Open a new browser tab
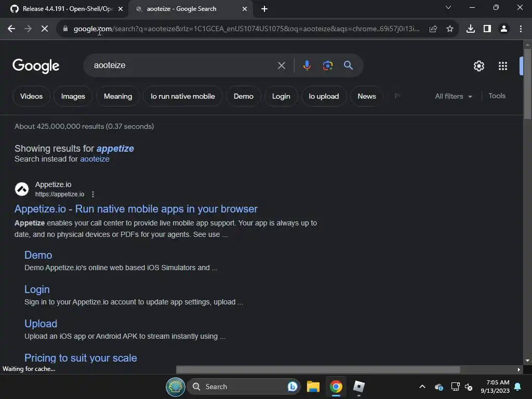Viewport: 532px width, 399px height. [x=264, y=9]
